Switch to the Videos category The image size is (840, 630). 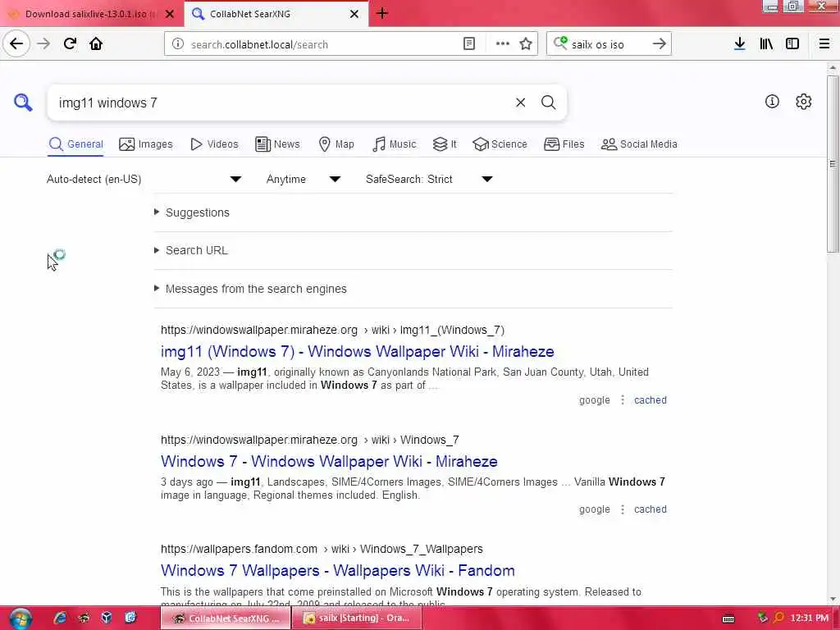point(214,144)
